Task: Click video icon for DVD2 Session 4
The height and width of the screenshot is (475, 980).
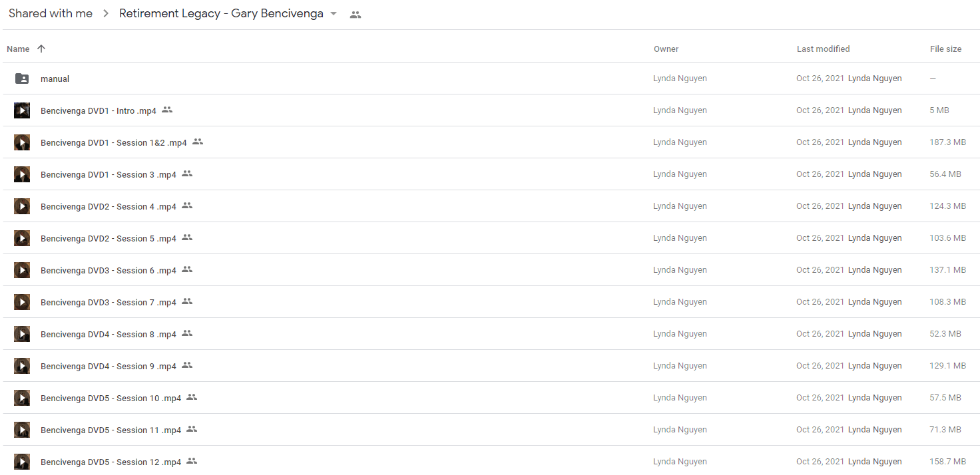Action: tap(22, 206)
